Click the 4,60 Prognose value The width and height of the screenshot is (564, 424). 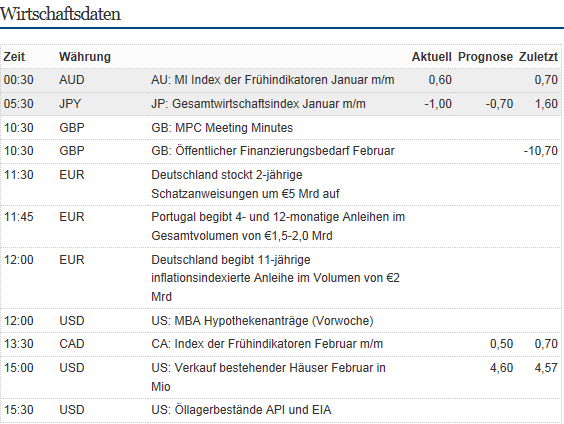pyautogui.click(x=501, y=368)
